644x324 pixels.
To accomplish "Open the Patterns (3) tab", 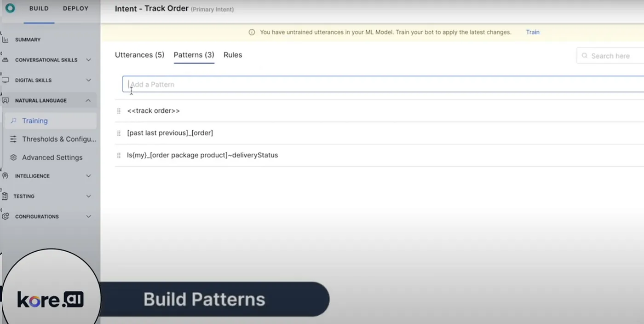I will click(194, 55).
